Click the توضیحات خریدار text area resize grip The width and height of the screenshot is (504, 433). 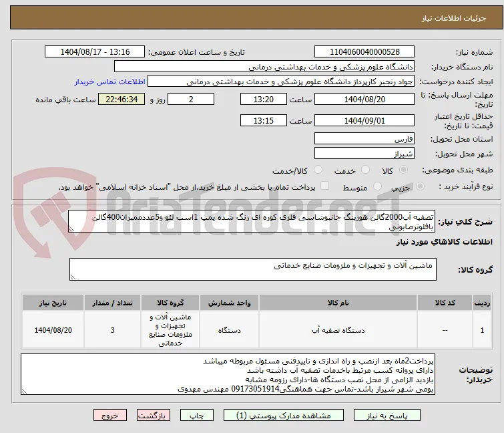tap(25, 391)
